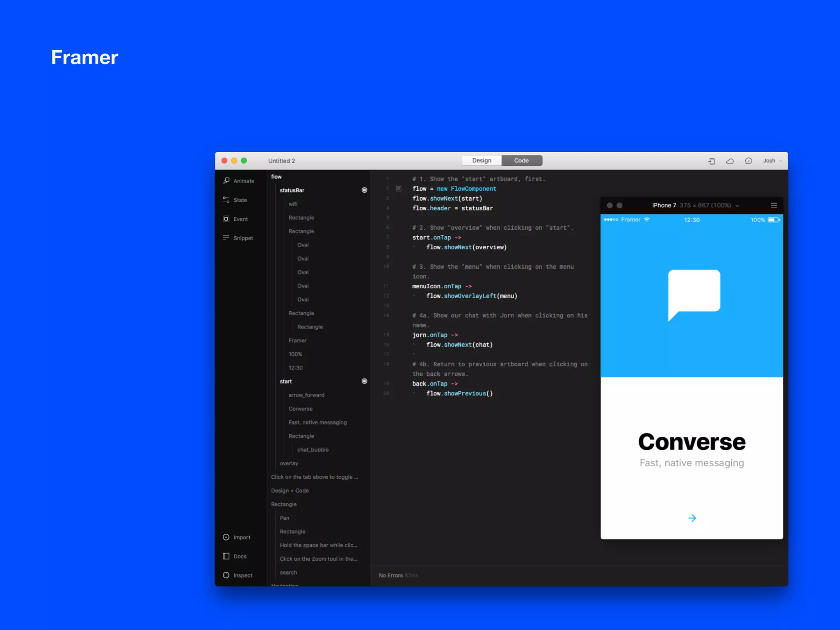Viewport: 840px width, 630px height.
Task: Select the 'Click on the Zoom tool in the...' layer
Action: click(x=319, y=559)
